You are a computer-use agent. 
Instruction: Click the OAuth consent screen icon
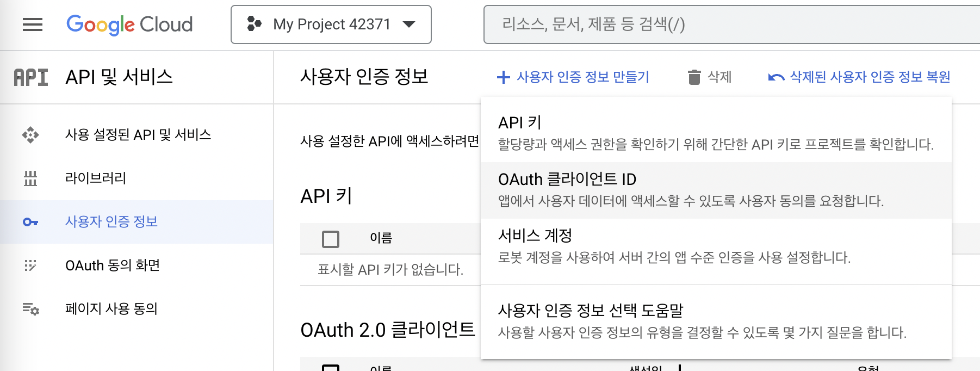coord(30,265)
